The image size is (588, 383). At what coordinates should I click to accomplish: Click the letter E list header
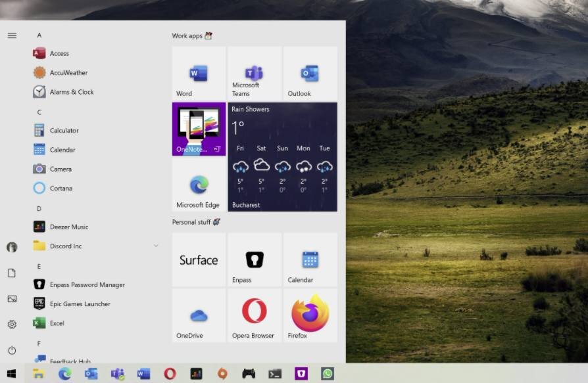(39, 267)
